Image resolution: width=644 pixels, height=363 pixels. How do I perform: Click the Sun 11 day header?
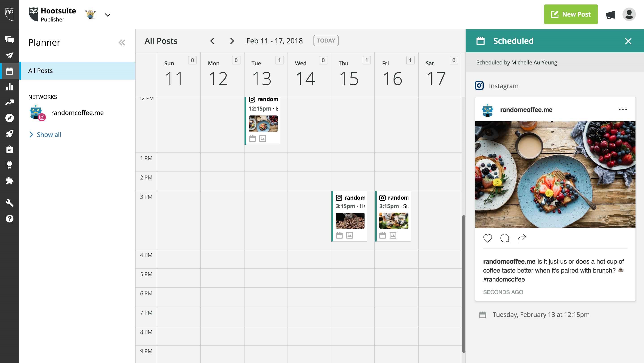(178, 75)
